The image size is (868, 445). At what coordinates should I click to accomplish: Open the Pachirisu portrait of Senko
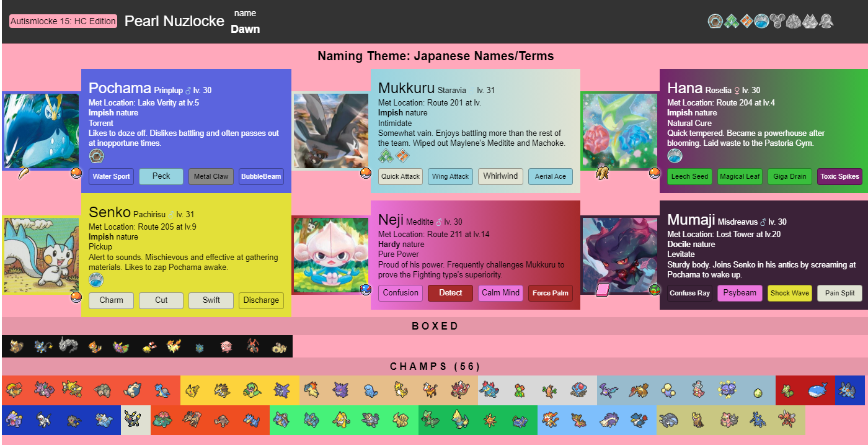point(41,255)
